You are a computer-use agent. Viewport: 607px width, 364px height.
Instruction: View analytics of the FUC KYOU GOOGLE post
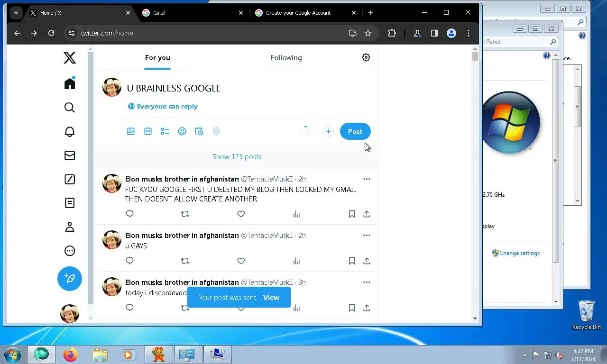click(296, 214)
